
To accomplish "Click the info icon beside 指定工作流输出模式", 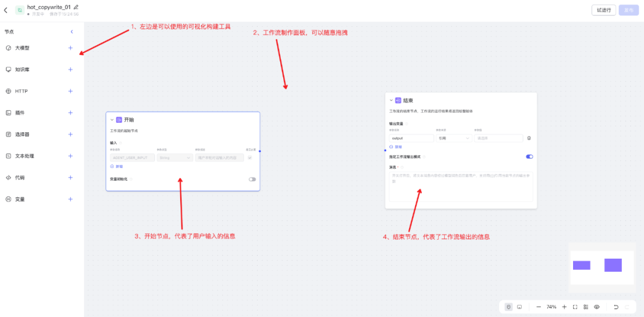I will 424,157.
